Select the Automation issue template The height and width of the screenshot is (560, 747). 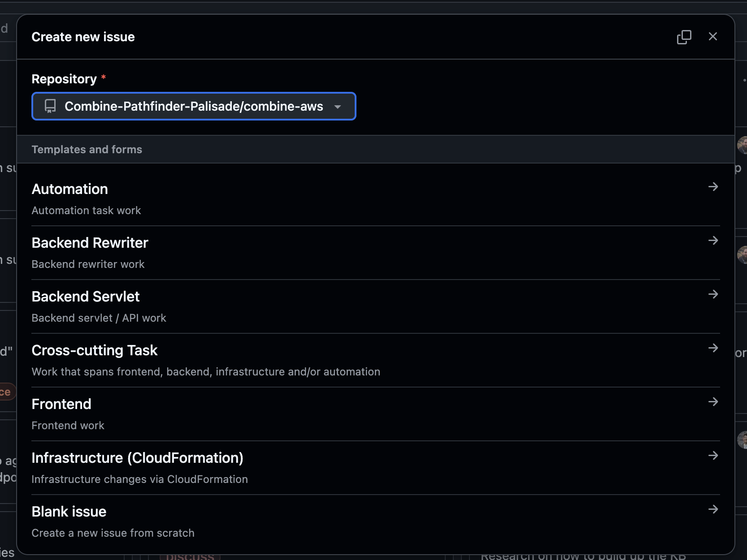tap(70, 189)
